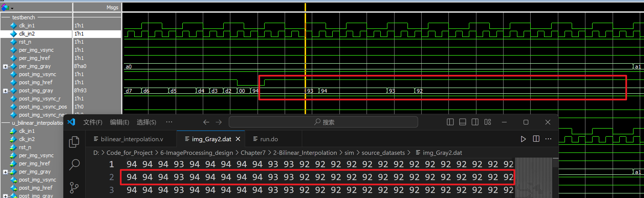Open the 文件(F) menu
This screenshot has height=198, width=644.
click(x=93, y=122)
